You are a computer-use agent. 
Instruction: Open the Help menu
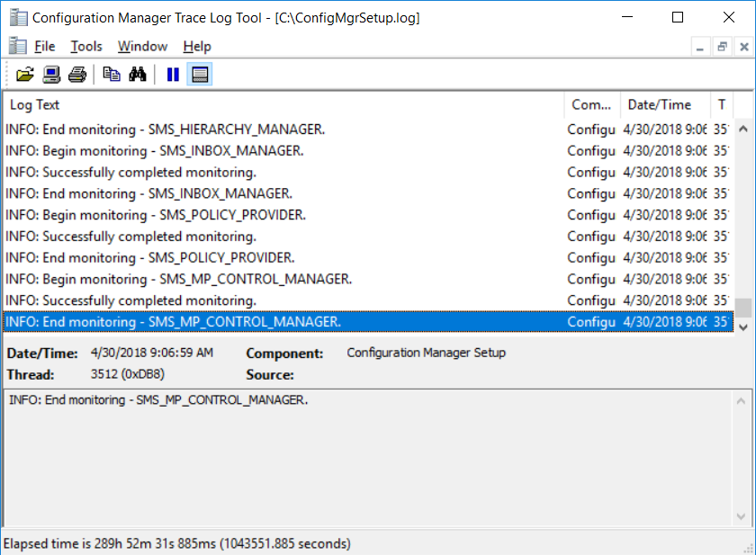point(197,46)
